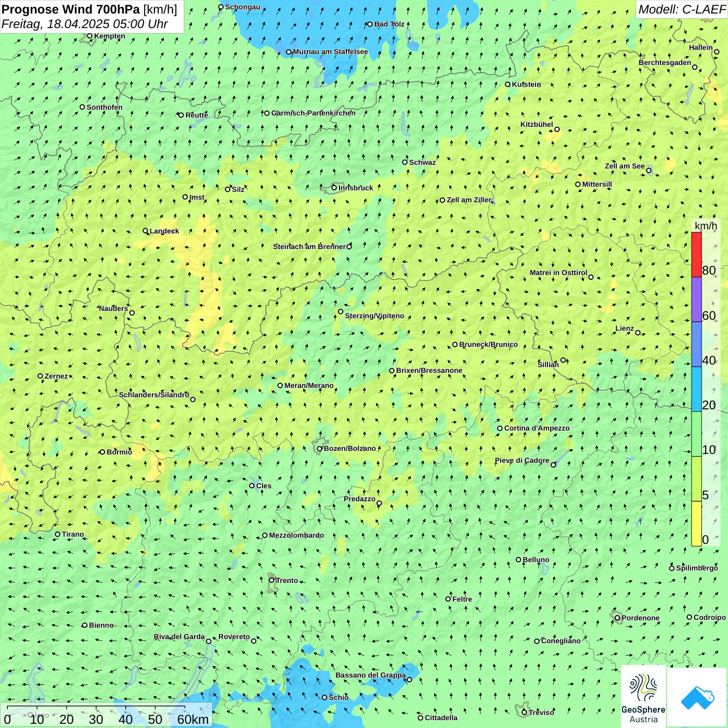
Task: Click the 'Steinach am Brenner' label
Action: (309, 246)
